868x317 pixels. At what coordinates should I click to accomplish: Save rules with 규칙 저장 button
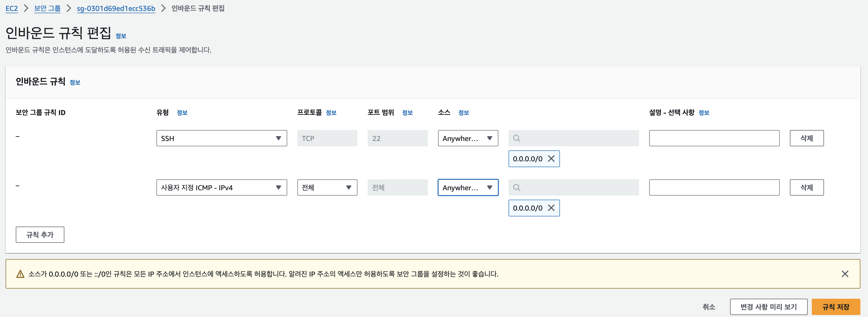[835, 307]
